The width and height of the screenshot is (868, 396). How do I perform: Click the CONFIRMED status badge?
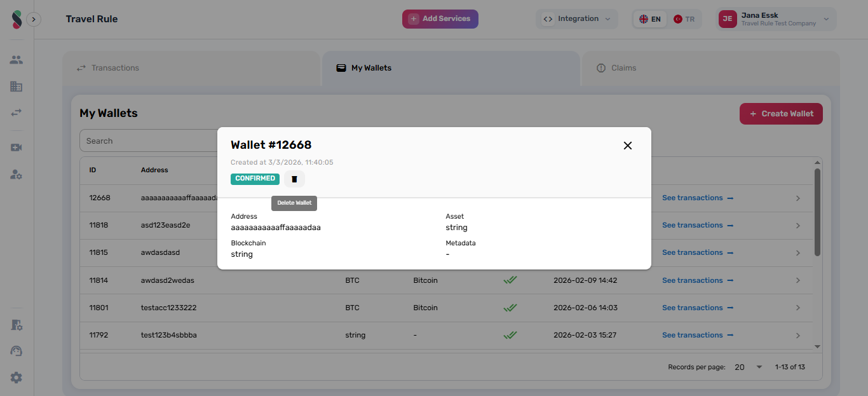coord(255,179)
